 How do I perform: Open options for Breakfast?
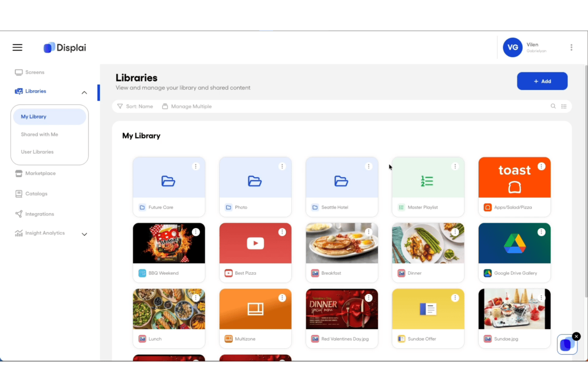click(x=369, y=232)
